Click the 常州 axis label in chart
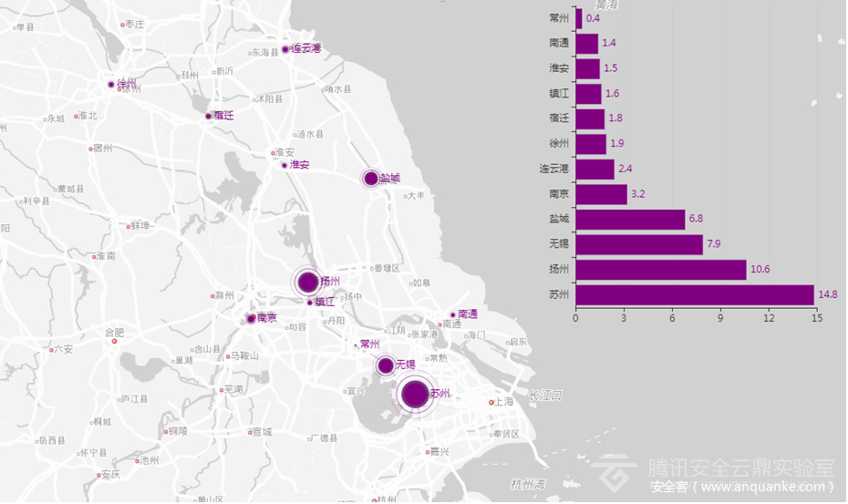Viewport: 848px width, 504px height. click(559, 17)
